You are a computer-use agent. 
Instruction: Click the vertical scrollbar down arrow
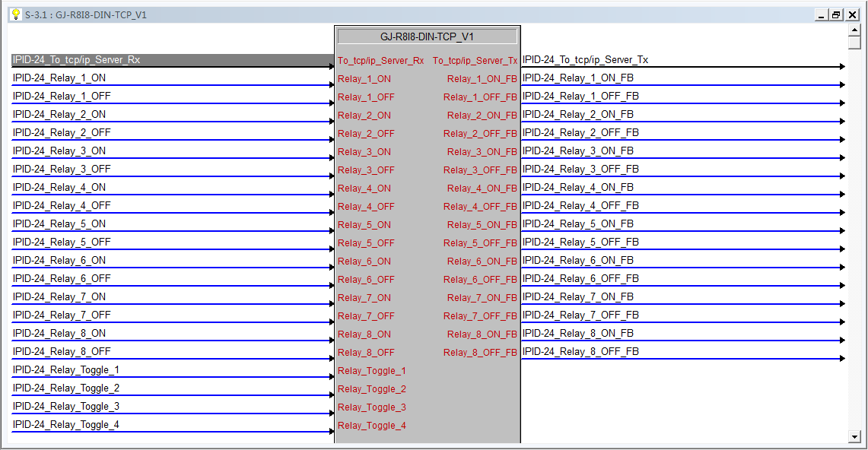pyautogui.click(x=855, y=437)
